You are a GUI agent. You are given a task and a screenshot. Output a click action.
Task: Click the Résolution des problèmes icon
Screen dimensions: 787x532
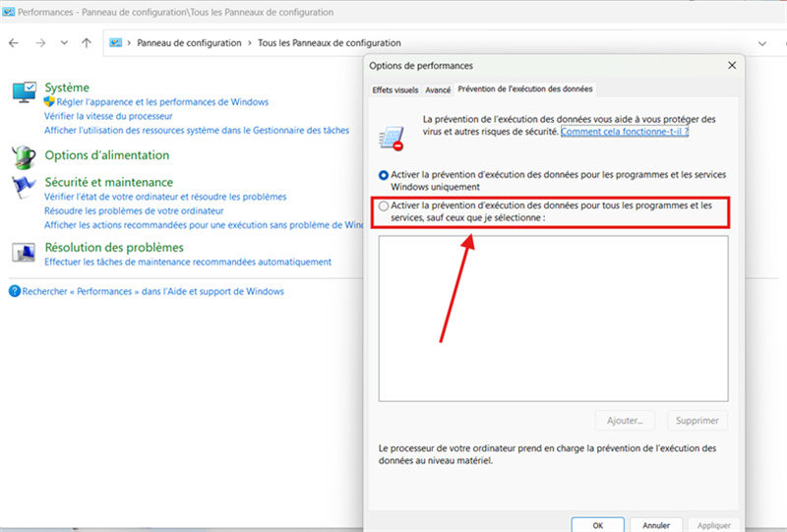click(24, 253)
